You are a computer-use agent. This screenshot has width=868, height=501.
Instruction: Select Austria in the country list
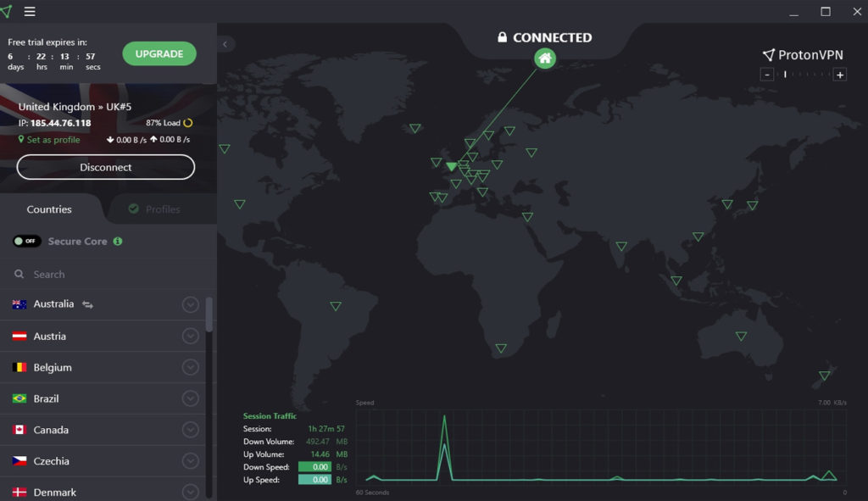pyautogui.click(x=103, y=336)
